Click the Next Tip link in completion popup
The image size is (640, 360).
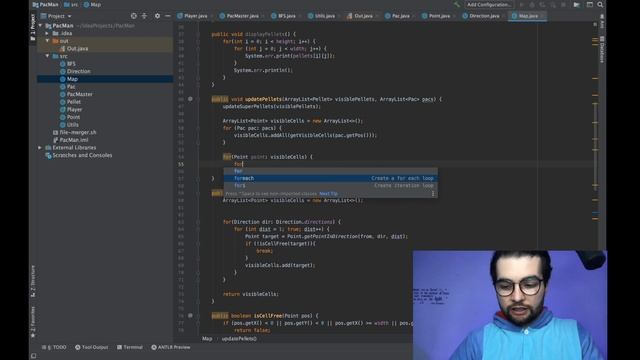coord(328,194)
